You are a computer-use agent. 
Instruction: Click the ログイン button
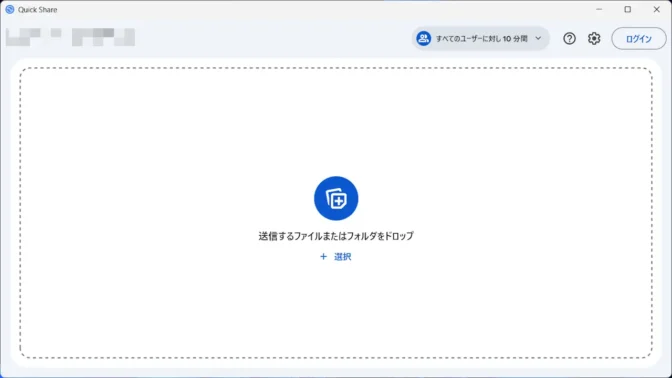(x=639, y=39)
